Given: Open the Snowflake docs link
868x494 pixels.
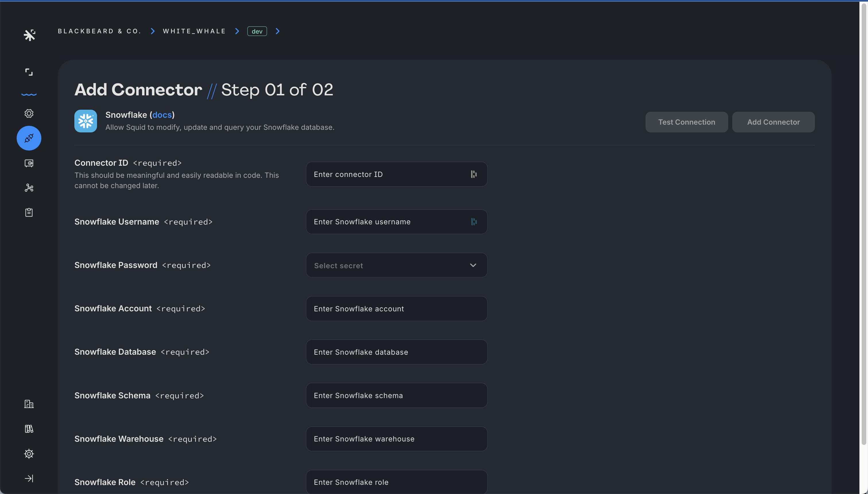Looking at the screenshot, I should [x=162, y=115].
